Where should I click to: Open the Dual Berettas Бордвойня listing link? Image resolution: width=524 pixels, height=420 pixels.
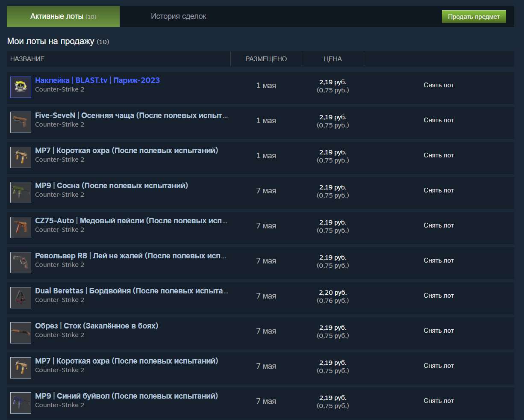(132, 291)
